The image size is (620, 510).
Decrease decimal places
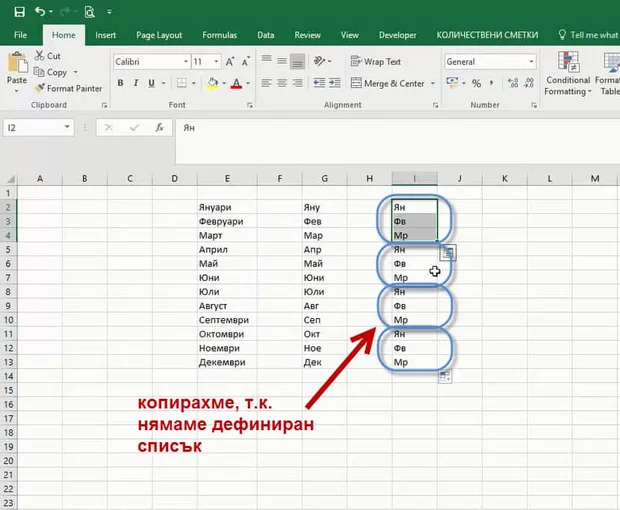(x=529, y=83)
